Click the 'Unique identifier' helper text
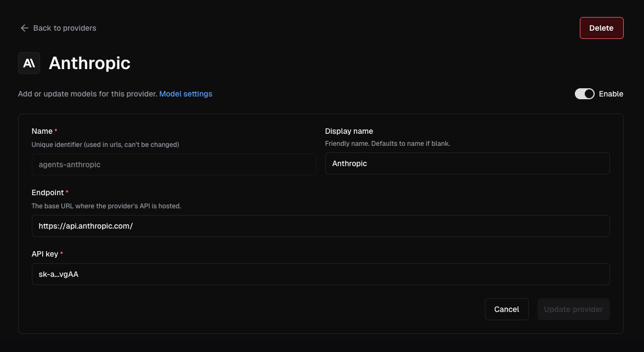The height and width of the screenshot is (352, 644). 105,145
